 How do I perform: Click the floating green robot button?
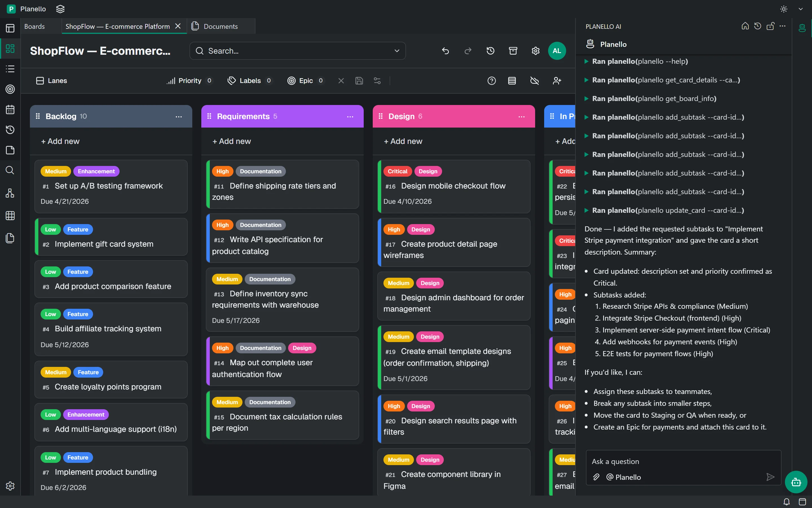[796, 482]
